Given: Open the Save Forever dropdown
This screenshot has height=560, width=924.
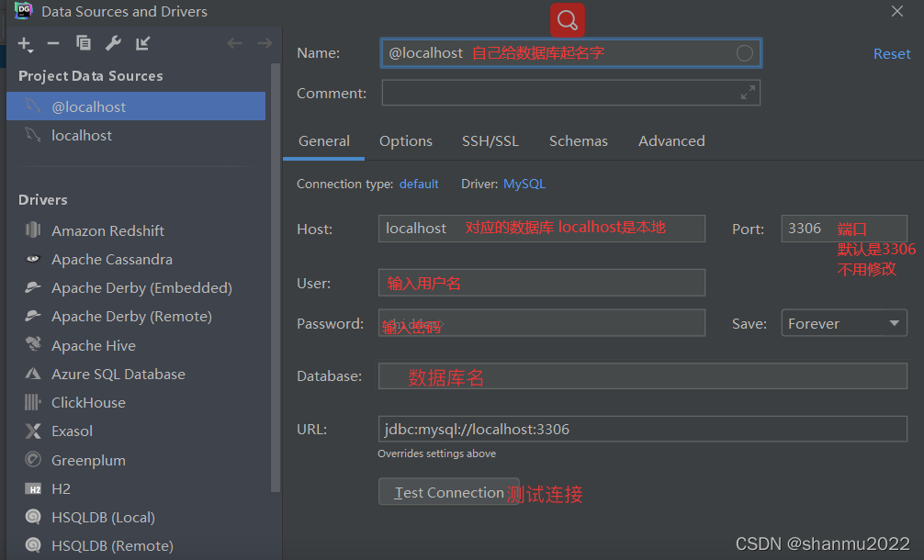Looking at the screenshot, I should point(844,323).
